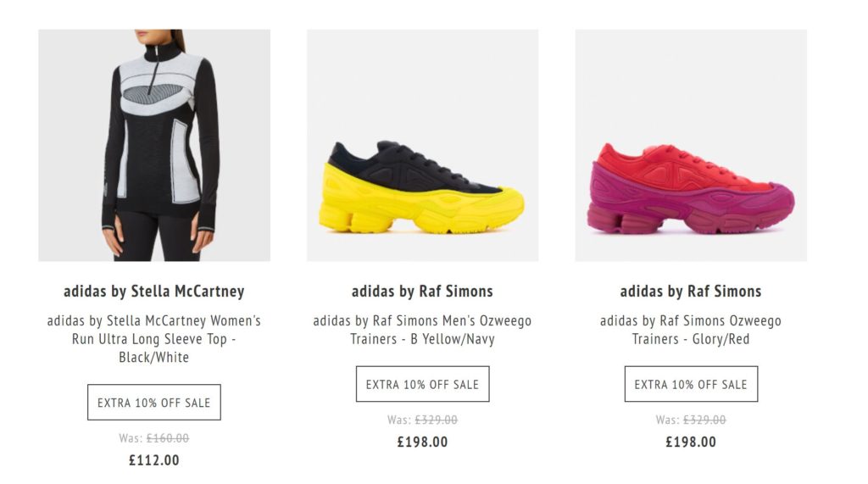Click the crossed-out £329.00 price under Glory/Red trainers
This screenshot has width=868, height=484.
[x=704, y=420]
